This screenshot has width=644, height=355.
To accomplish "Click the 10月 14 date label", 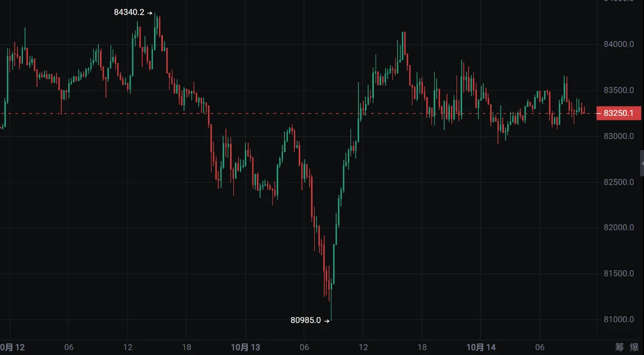I will tap(481, 348).
